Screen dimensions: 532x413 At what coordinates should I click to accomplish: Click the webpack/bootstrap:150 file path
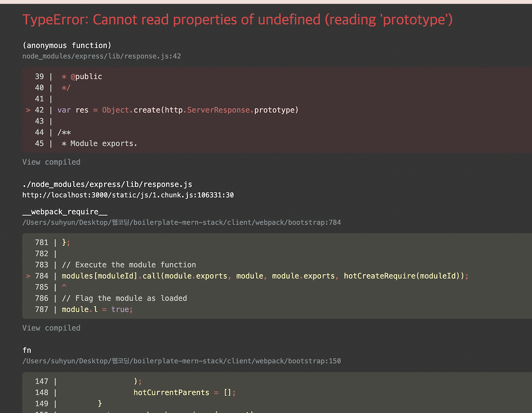pyautogui.click(x=182, y=361)
